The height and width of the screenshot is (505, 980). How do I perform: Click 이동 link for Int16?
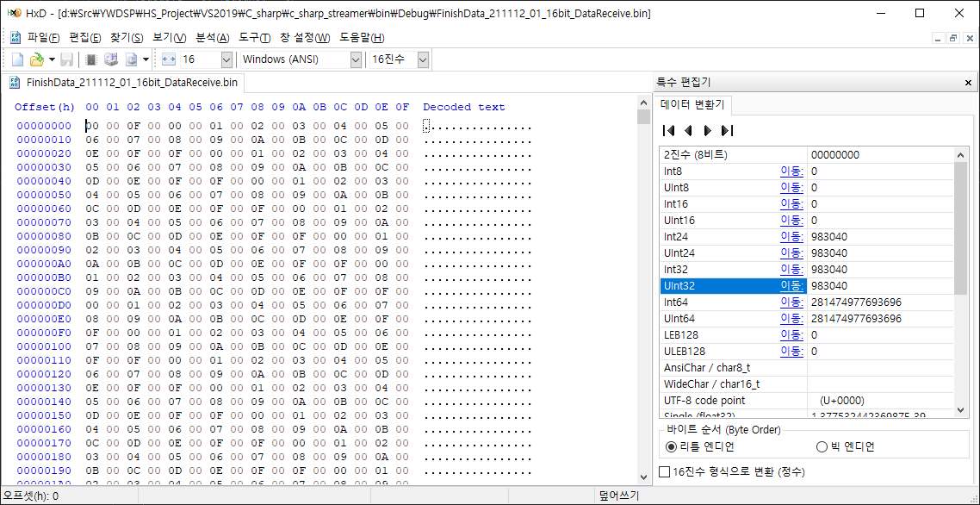pyautogui.click(x=792, y=204)
